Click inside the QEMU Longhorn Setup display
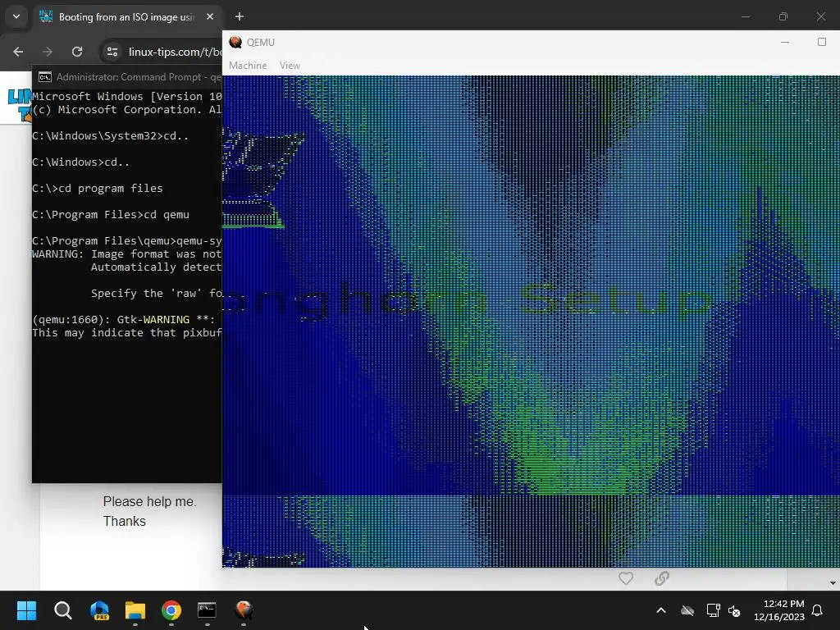 531,321
